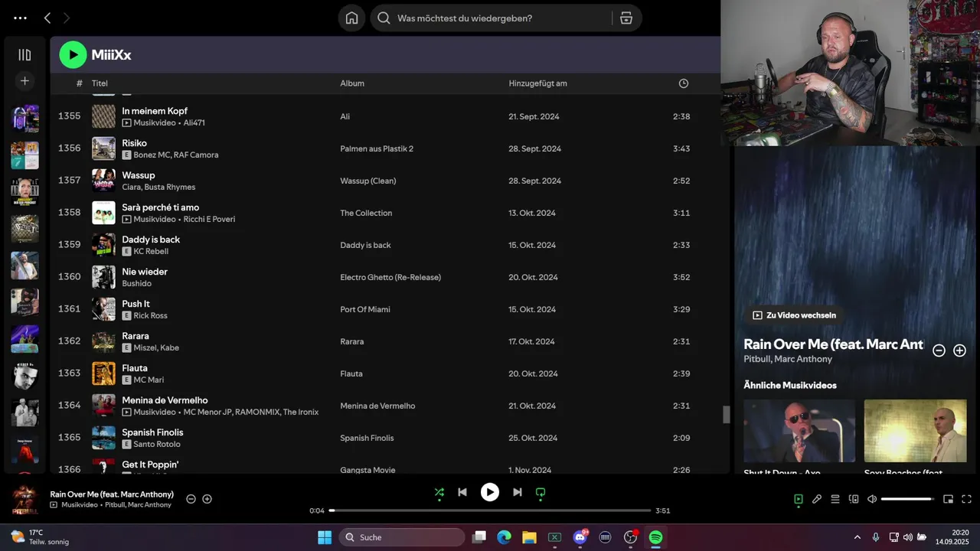Open the artist link RAMONMIX
The height and width of the screenshot is (551, 980).
pos(256,412)
